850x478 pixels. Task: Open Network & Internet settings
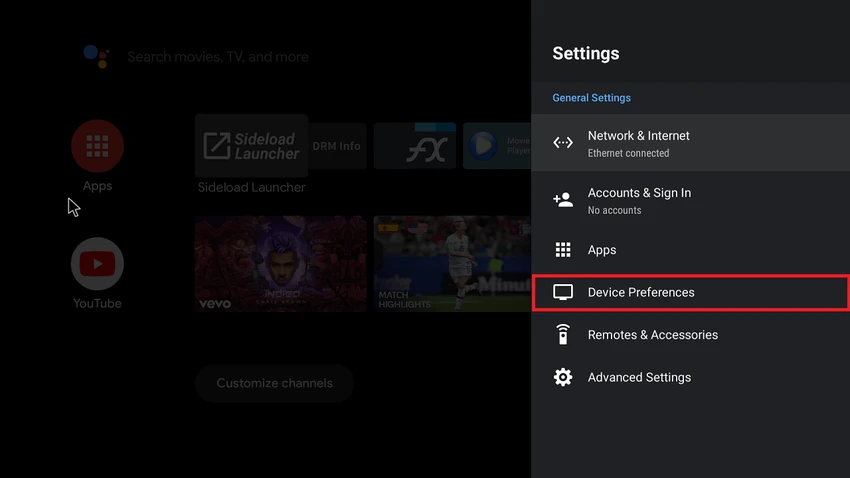(x=691, y=143)
